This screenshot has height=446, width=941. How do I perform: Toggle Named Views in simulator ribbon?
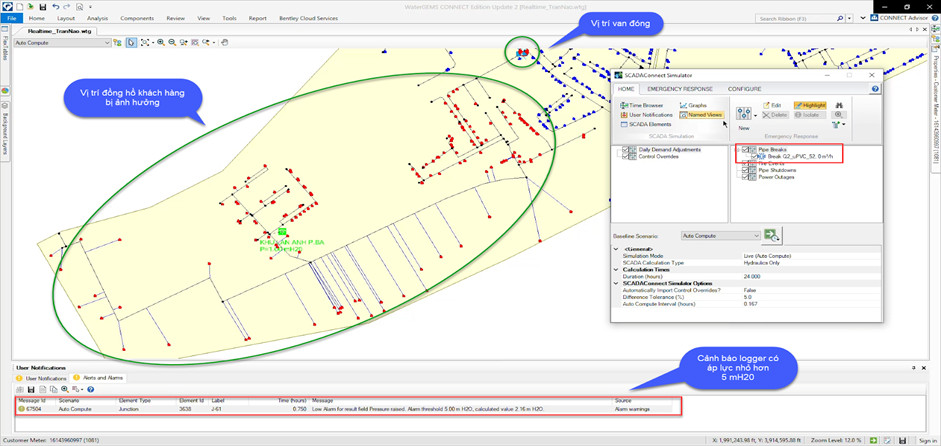[702, 115]
